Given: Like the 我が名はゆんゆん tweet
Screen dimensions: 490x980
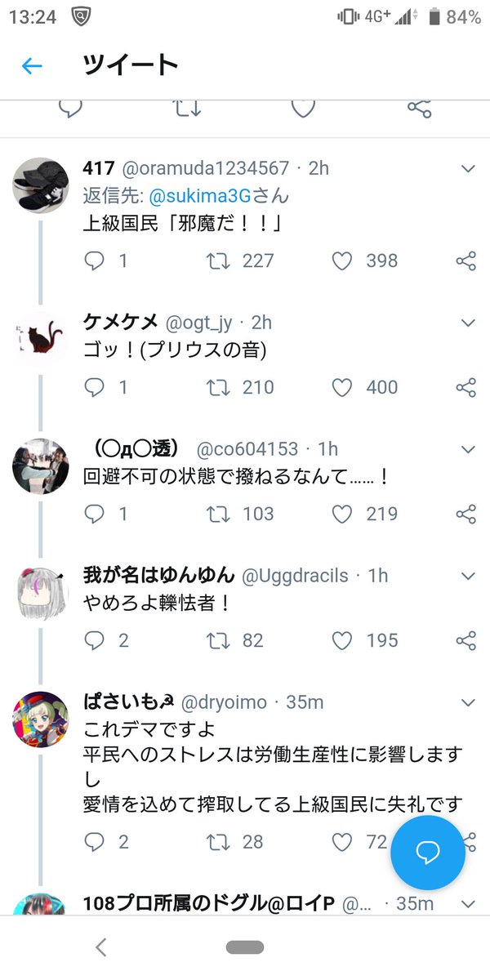Looking at the screenshot, I should coord(342,640).
